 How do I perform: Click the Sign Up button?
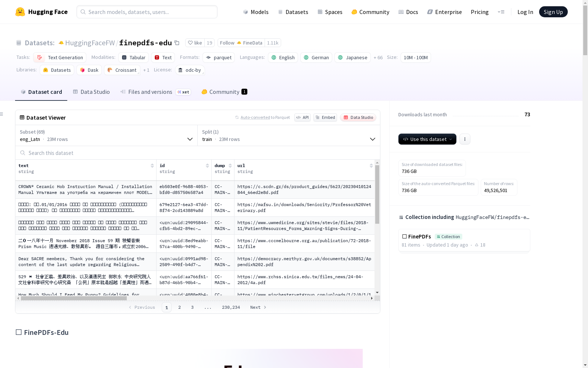click(553, 12)
